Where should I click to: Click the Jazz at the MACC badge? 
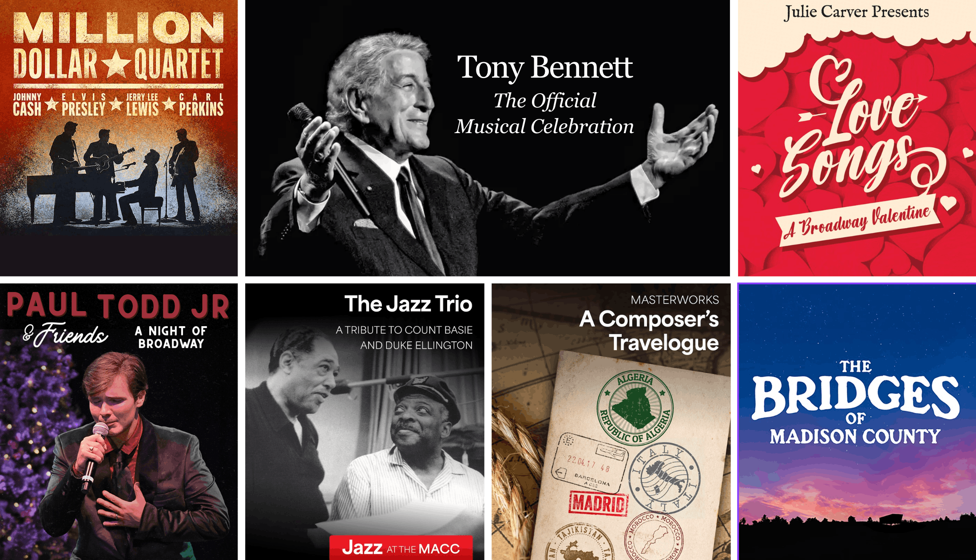point(401,548)
